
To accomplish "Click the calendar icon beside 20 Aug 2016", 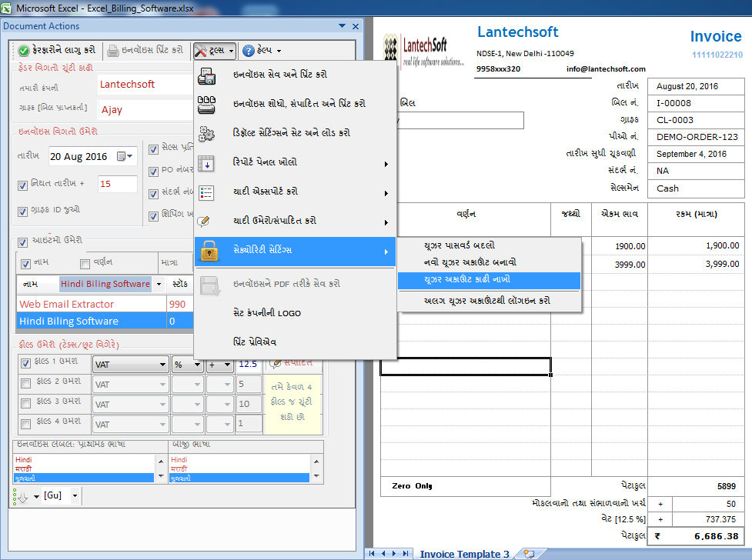I will pyautogui.click(x=122, y=156).
